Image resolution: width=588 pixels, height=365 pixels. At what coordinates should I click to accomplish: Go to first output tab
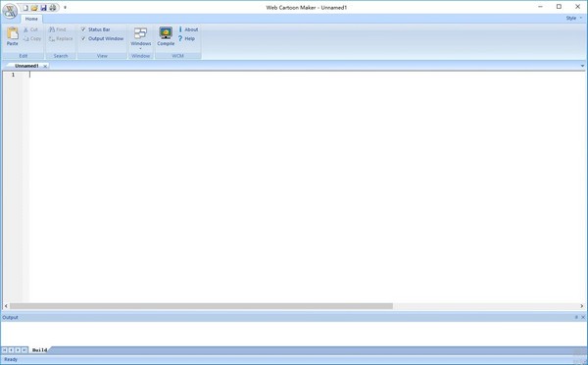point(5,350)
